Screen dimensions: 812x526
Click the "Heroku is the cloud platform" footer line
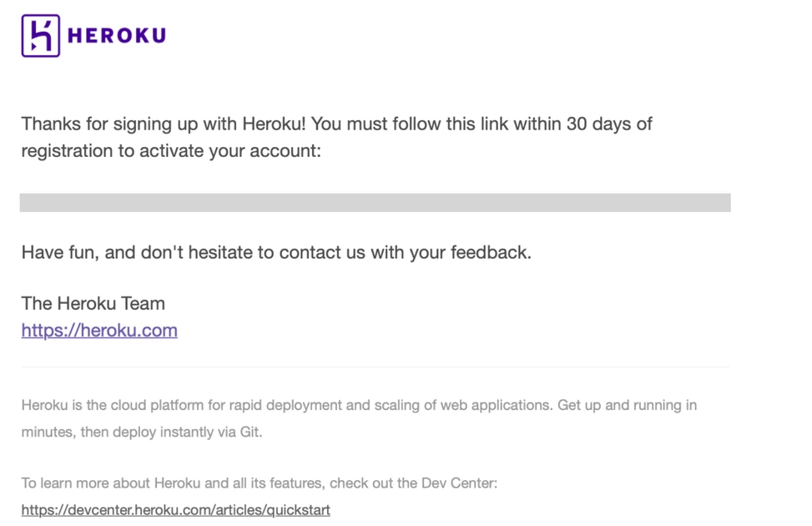pos(359,405)
